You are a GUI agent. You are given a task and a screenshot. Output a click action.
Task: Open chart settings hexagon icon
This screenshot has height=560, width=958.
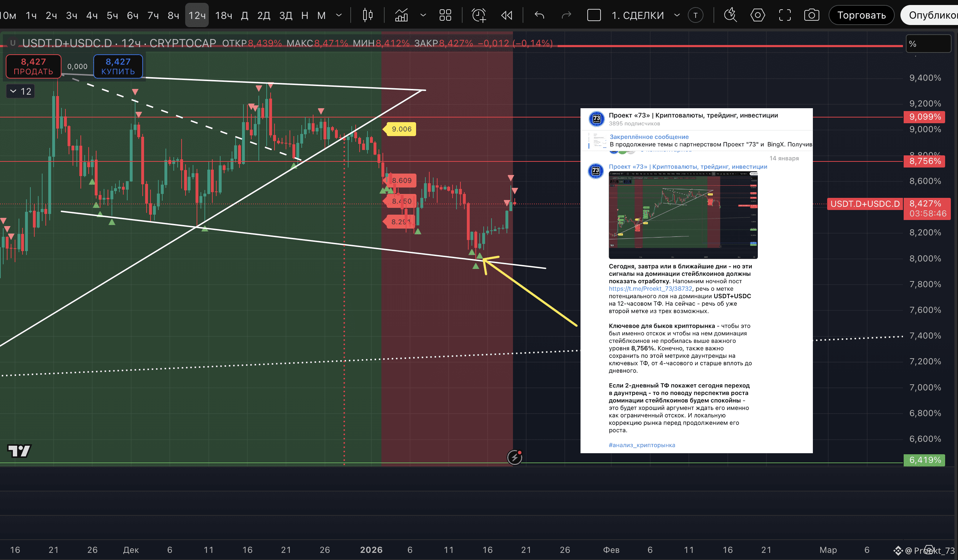tap(757, 15)
